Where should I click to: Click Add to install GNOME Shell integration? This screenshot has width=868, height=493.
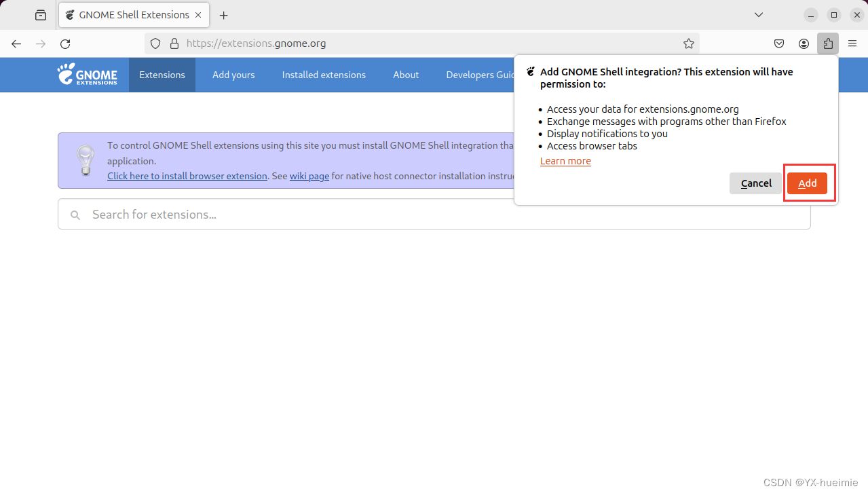808,183
